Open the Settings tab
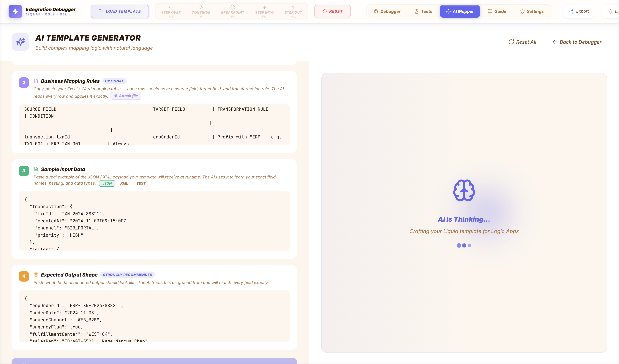 click(532, 11)
